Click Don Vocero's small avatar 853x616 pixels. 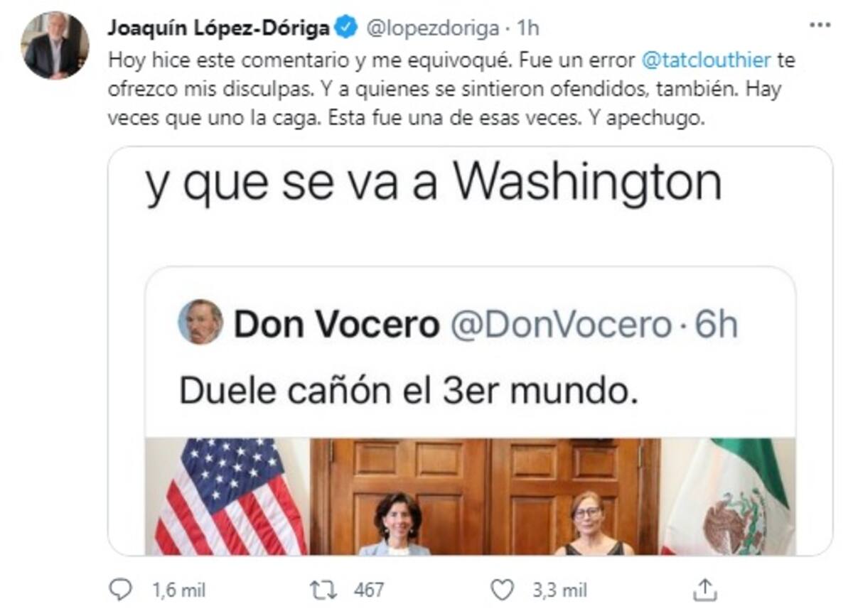click(200, 322)
